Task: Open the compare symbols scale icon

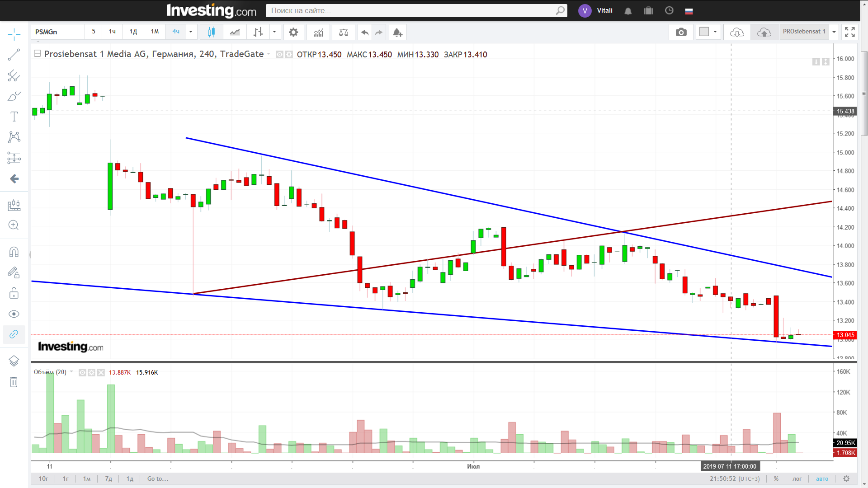Action: click(x=344, y=32)
